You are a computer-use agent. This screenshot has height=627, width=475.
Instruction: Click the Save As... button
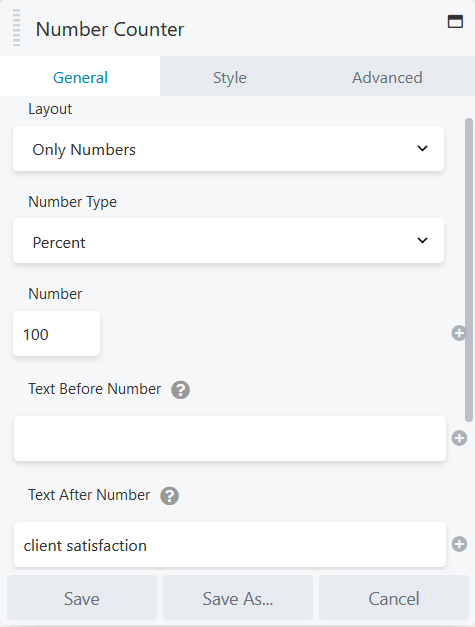[x=238, y=598]
